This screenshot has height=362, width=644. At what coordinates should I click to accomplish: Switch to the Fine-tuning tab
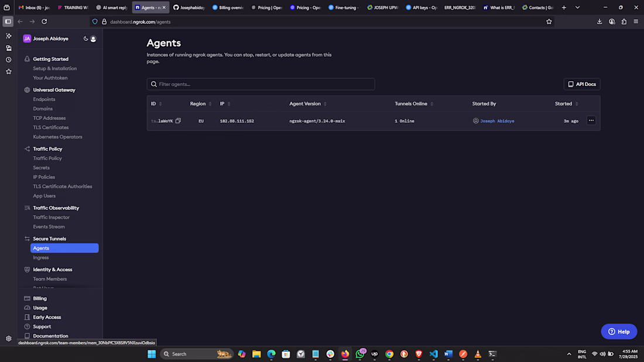pyautogui.click(x=344, y=8)
